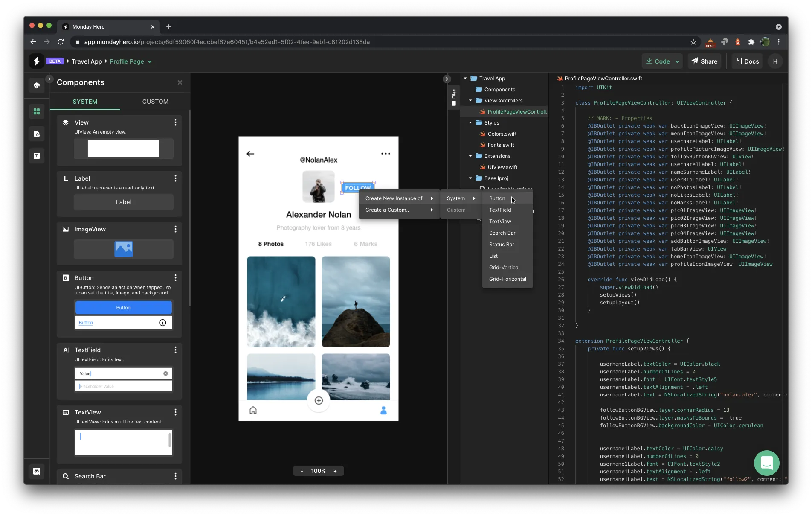Collapse the Styles folder
This screenshot has width=812, height=516.
(x=470, y=123)
